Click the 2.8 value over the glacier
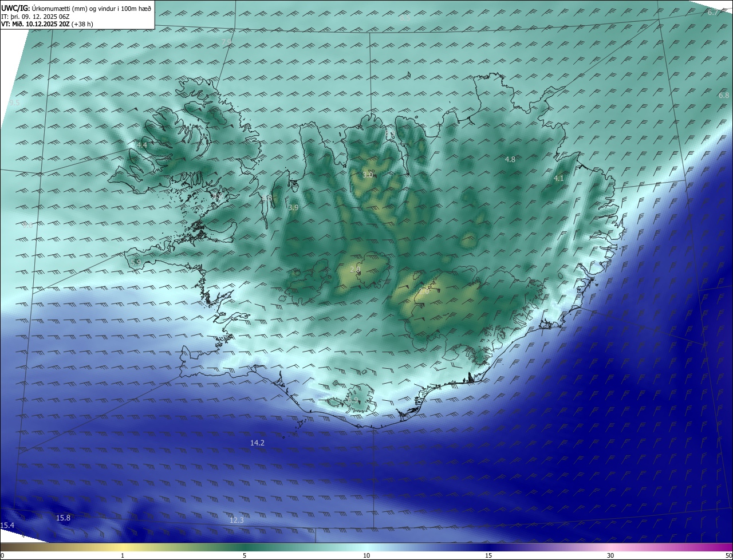 click(355, 270)
